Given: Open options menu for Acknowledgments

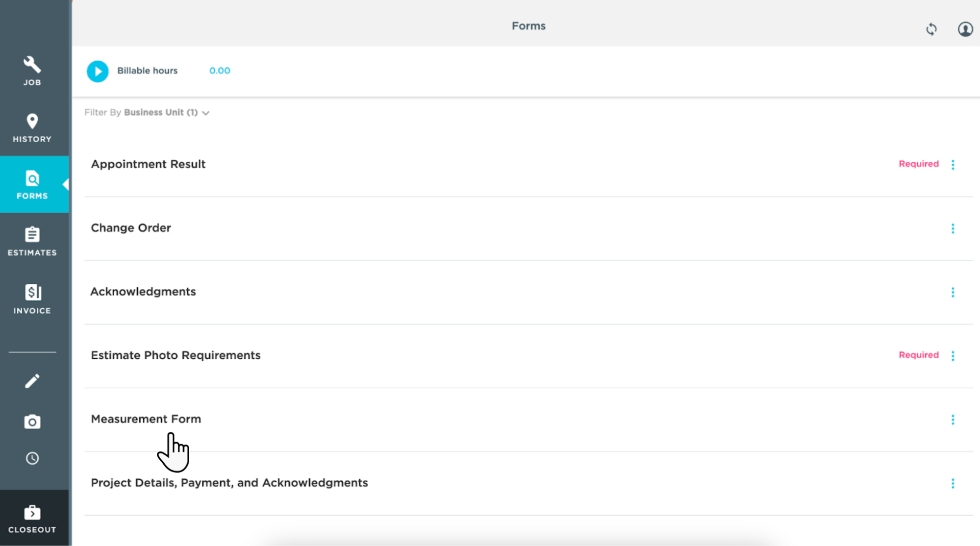Looking at the screenshot, I should click(x=953, y=292).
